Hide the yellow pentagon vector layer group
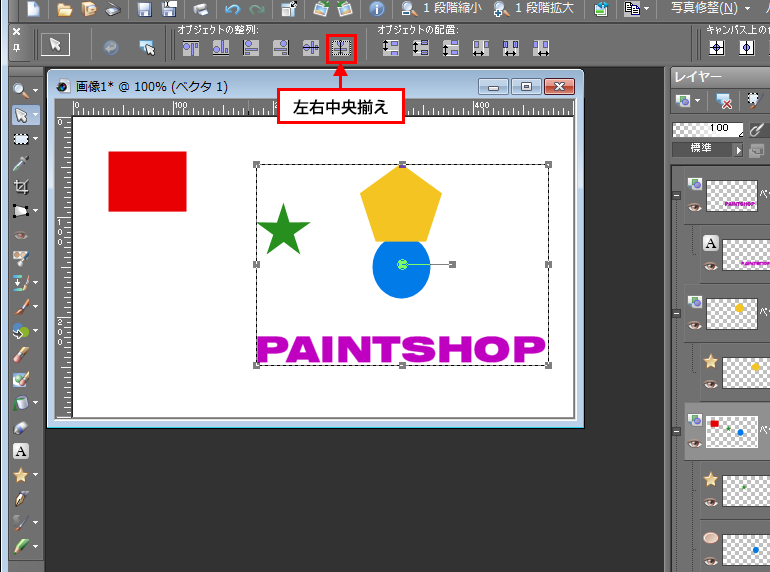 point(694,325)
